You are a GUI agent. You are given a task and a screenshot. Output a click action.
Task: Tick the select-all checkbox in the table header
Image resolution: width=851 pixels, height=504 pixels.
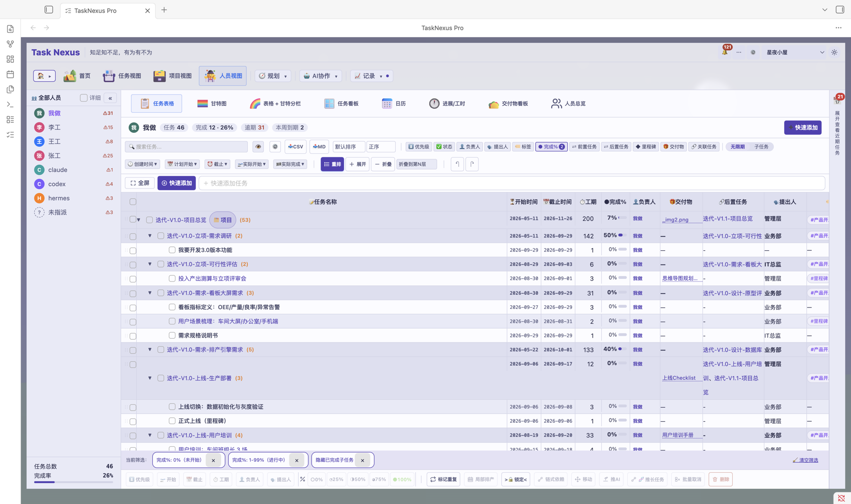click(x=133, y=202)
